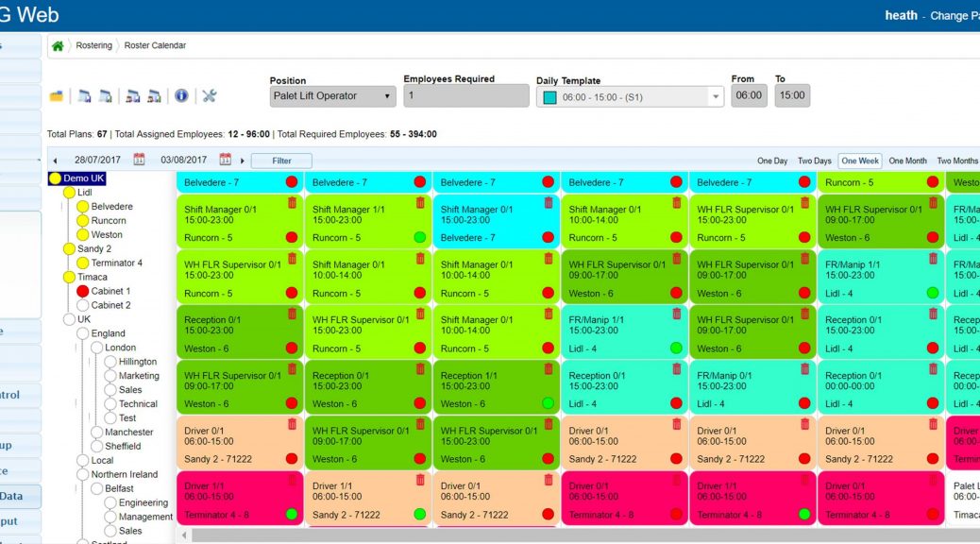Toggle the Marketing node circle under London

click(110, 376)
